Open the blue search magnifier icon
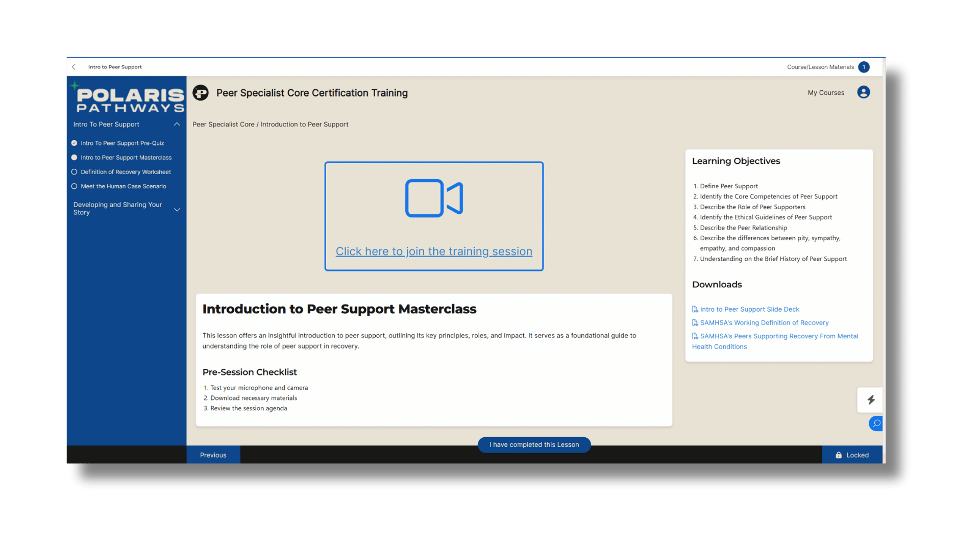The height and width of the screenshot is (551, 980). coord(876,423)
